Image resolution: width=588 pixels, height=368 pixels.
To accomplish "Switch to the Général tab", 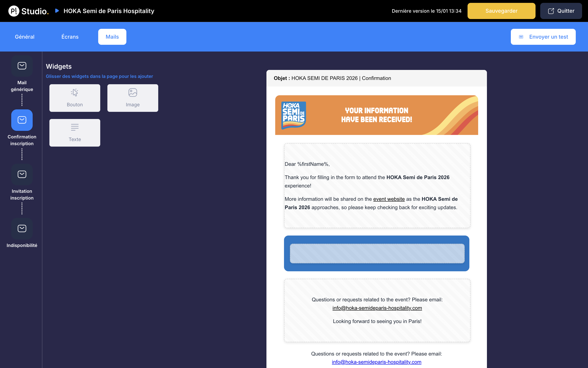I will [24, 37].
